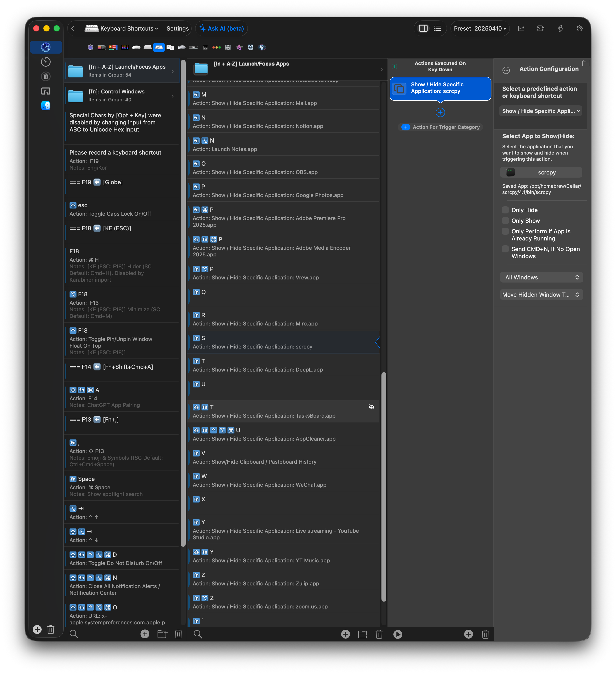
Task: Add a new trigger with middle column plus
Action: pos(346,634)
